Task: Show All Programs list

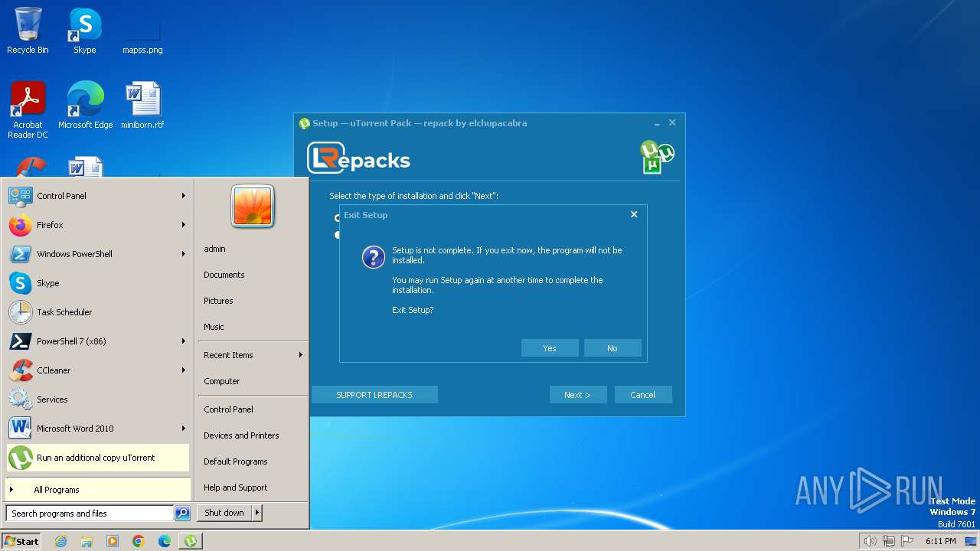Action: point(97,490)
